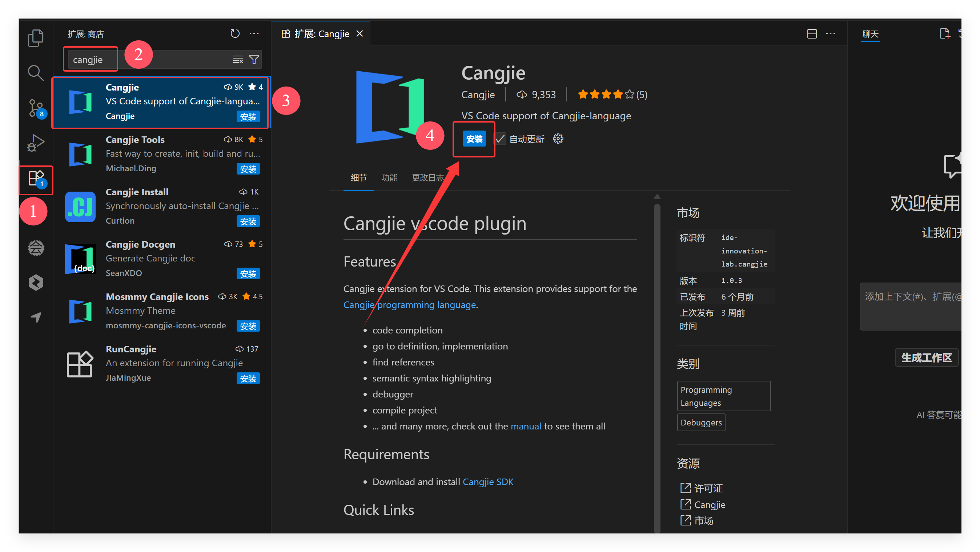This screenshot has height=552, width=980.
Task: Open the Run and Debug view in the activity bar
Action: (x=36, y=143)
